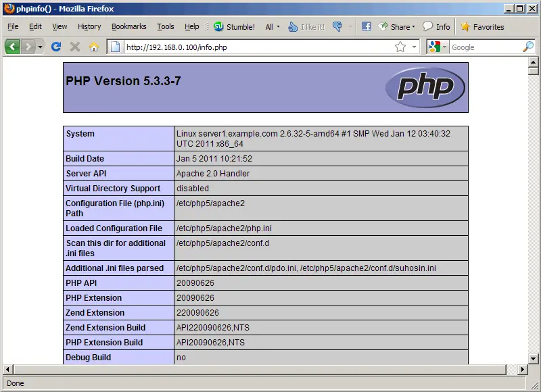Screen dimensions: 541x392
Task: Open the Tools menu
Action: 165,26
